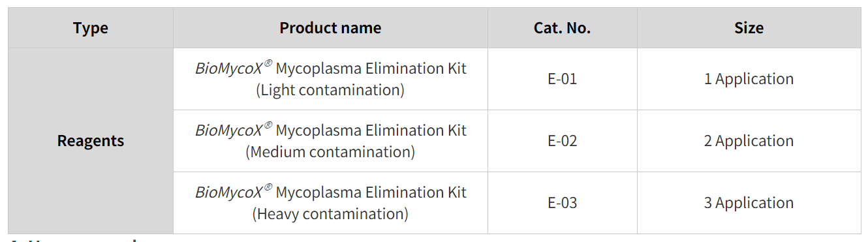Viewport: 868px width, 242px height.
Task: Click the 3 Application size cell
Action: pos(749,203)
